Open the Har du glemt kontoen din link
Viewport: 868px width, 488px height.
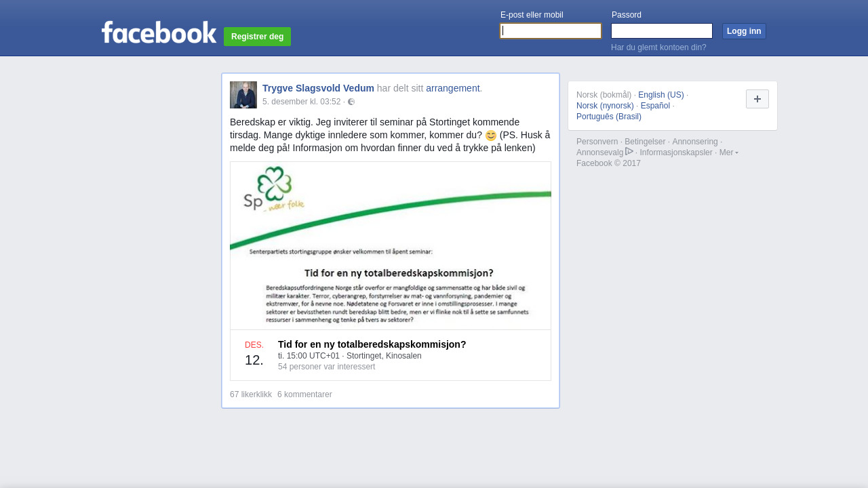pos(658,47)
